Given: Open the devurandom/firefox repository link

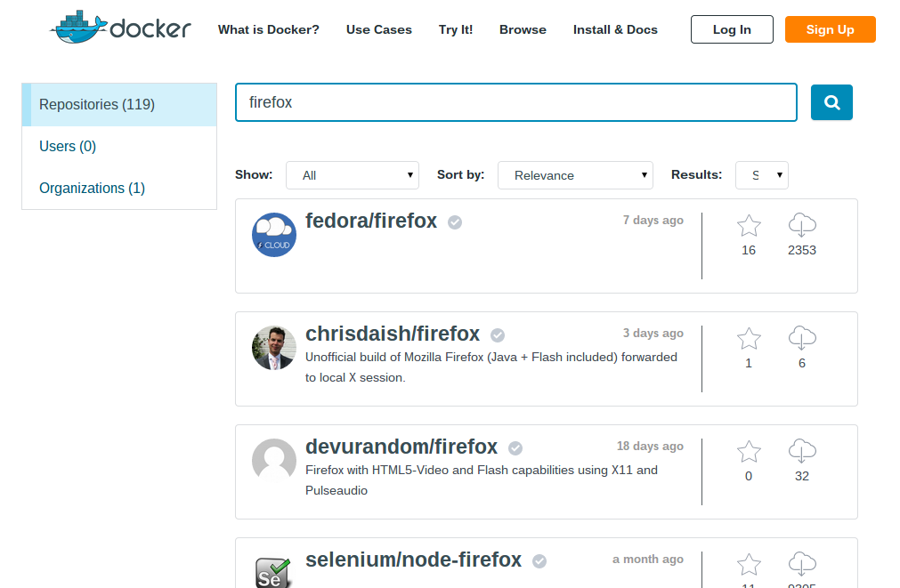Looking at the screenshot, I should [x=401, y=447].
